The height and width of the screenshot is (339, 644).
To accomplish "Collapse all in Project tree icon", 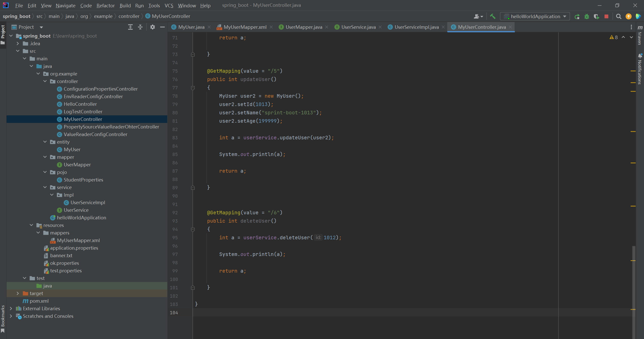I will pyautogui.click(x=140, y=27).
